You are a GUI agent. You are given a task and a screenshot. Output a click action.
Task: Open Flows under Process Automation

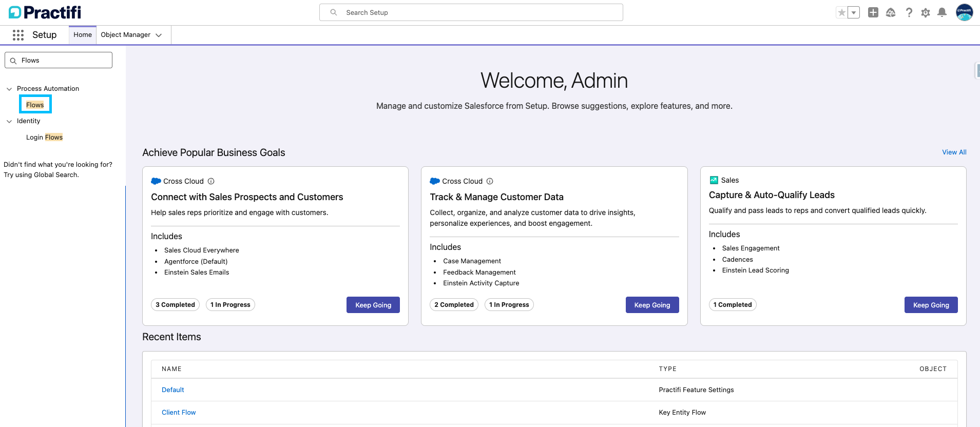click(35, 105)
